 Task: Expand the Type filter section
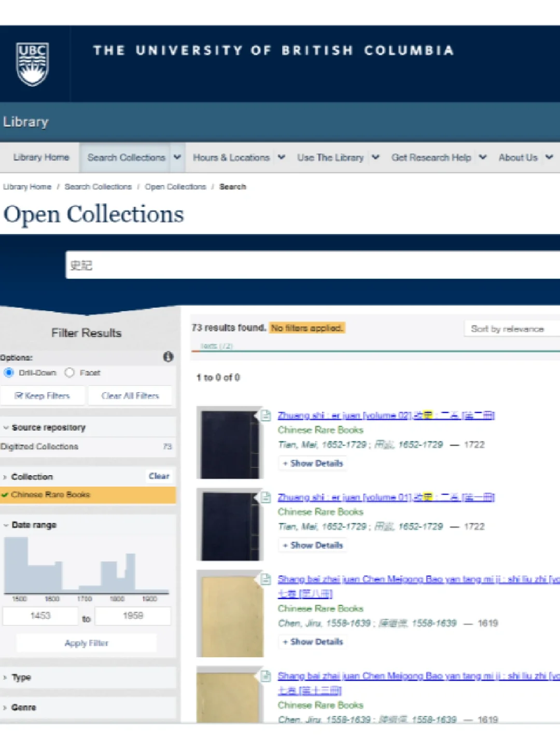(17, 677)
